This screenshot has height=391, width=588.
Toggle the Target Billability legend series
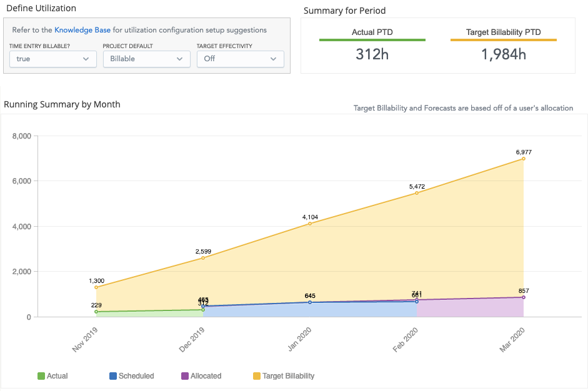284,375
